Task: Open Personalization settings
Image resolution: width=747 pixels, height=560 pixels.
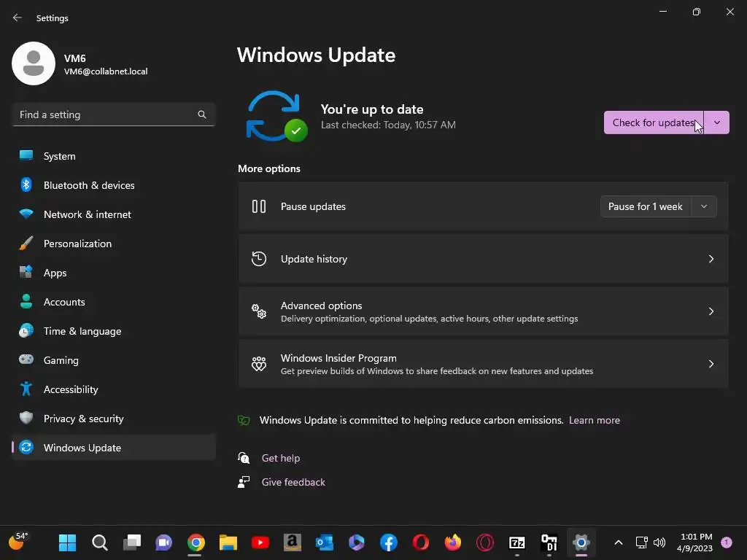Action: coord(113,244)
